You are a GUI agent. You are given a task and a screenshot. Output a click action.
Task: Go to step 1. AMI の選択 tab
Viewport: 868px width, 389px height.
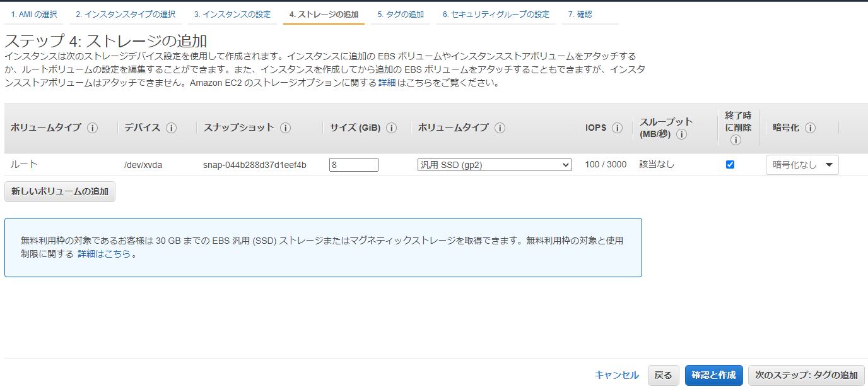33,14
